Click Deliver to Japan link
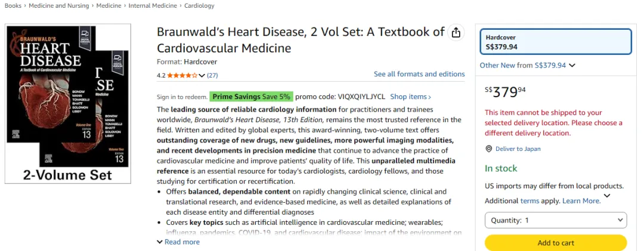Viewport: 644px width, 251px height. [x=518, y=148]
